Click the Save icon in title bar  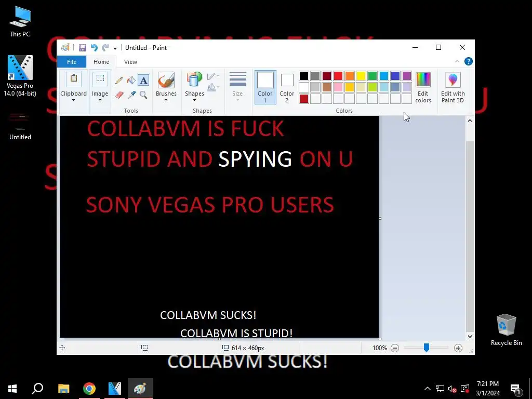83,48
